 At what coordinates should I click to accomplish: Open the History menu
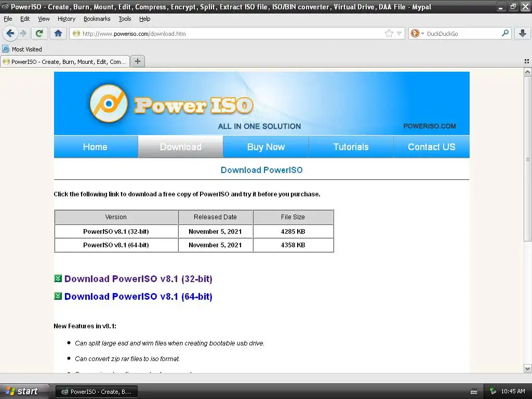(x=66, y=19)
